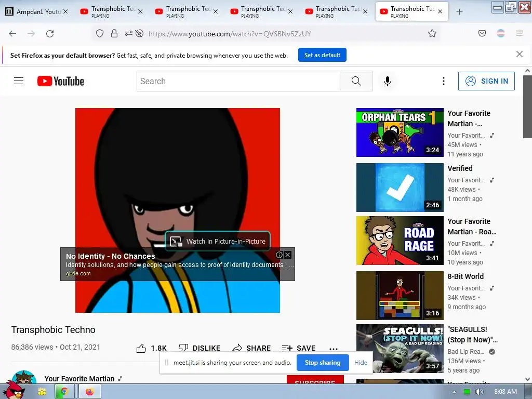Screen dimensions: 532x399
Task: Reload the page with the refresh icon
Action: pos(50,34)
